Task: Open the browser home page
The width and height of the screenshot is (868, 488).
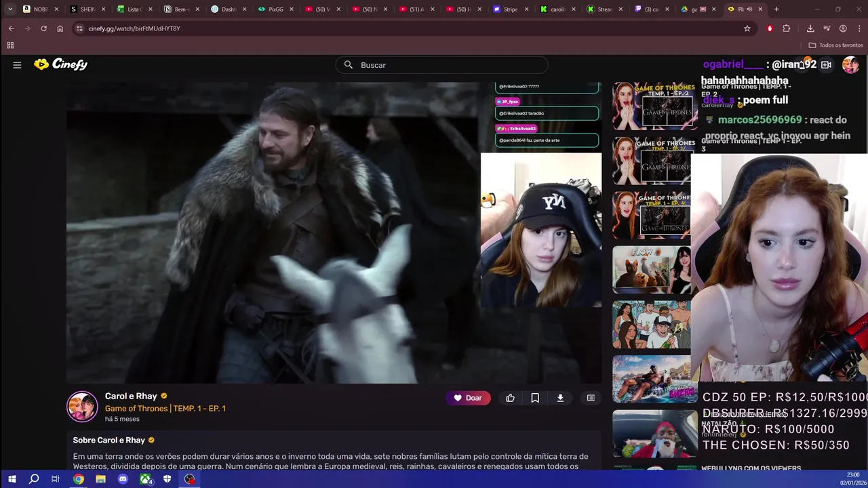Action: 60,28
